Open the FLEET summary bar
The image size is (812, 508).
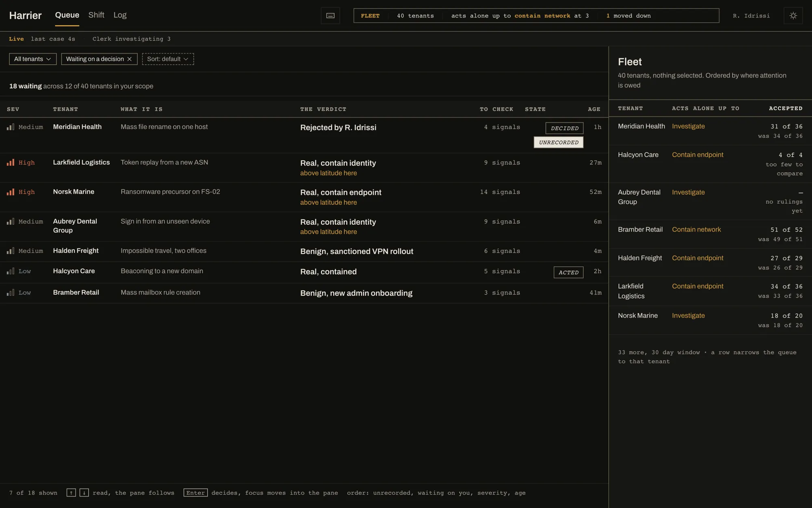click(536, 15)
